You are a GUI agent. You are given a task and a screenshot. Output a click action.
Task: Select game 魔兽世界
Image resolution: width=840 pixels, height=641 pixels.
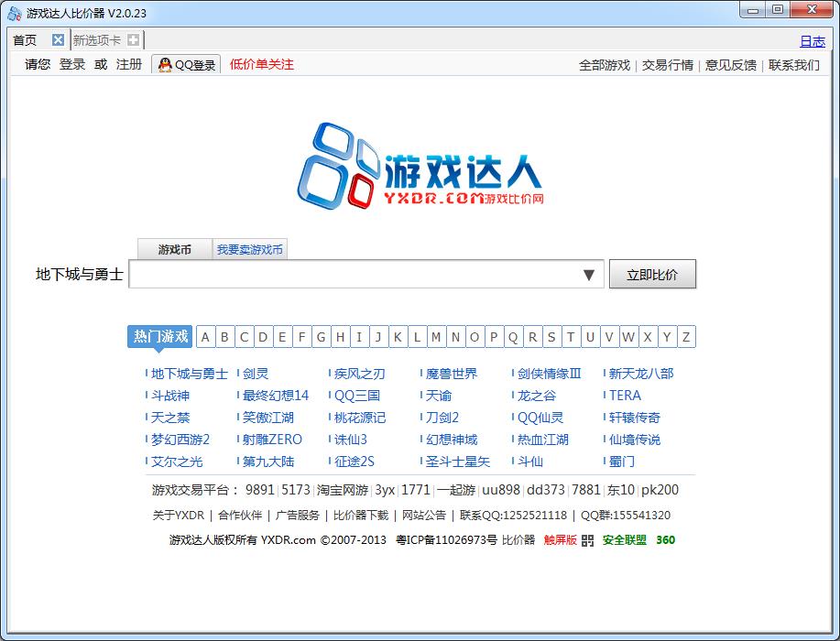pos(452,374)
